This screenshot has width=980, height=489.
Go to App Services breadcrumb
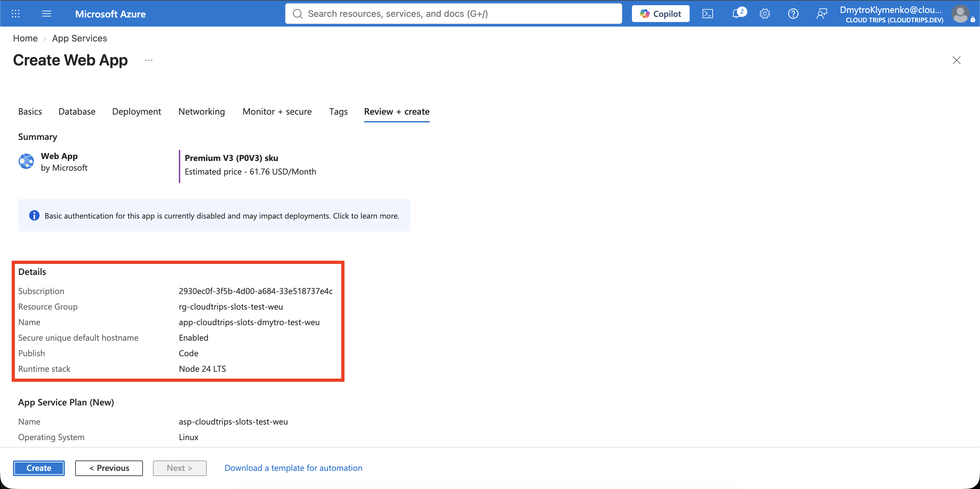(x=79, y=39)
